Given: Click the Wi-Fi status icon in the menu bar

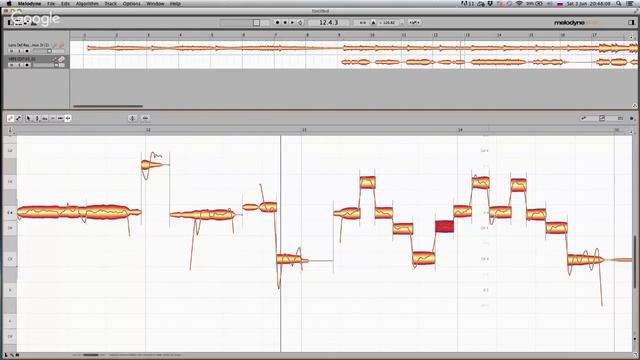Looking at the screenshot, I should [519, 4].
